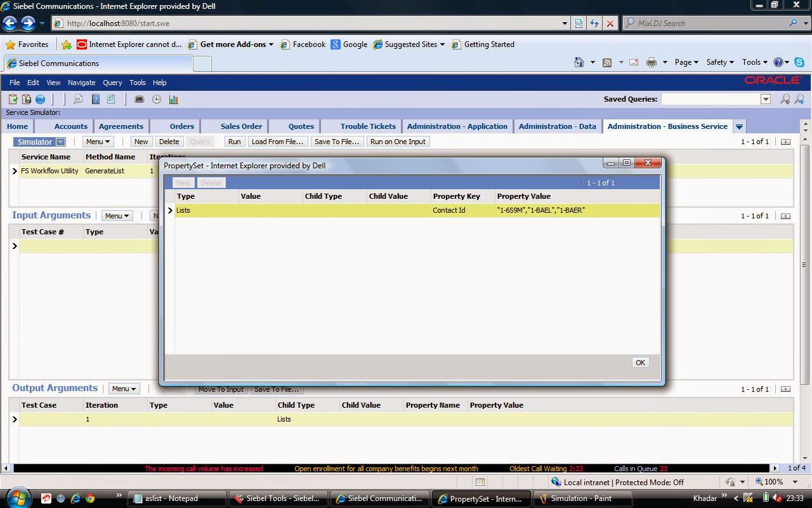Expand the Simulator applet selector dropdown
Viewport: 812px width, 508px height.
click(60, 142)
